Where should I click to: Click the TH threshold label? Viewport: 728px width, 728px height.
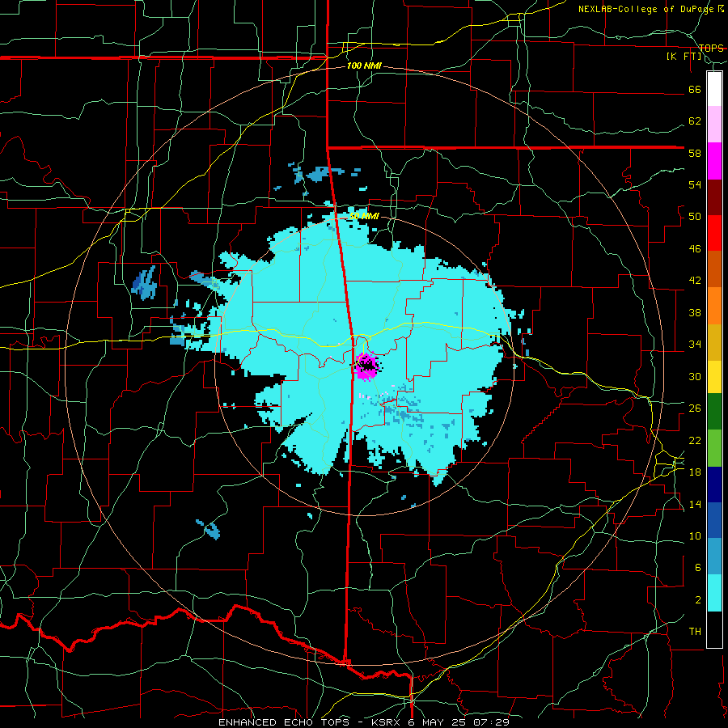[695, 632]
